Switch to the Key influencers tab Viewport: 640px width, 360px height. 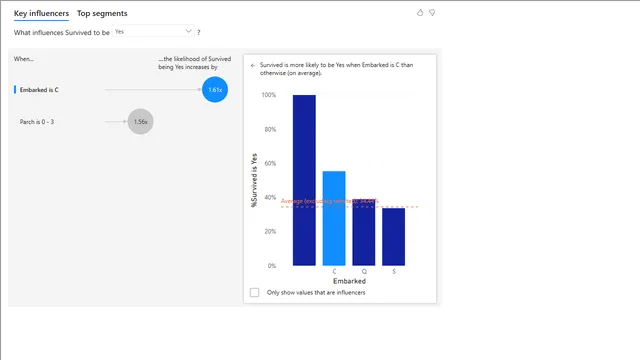41,13
